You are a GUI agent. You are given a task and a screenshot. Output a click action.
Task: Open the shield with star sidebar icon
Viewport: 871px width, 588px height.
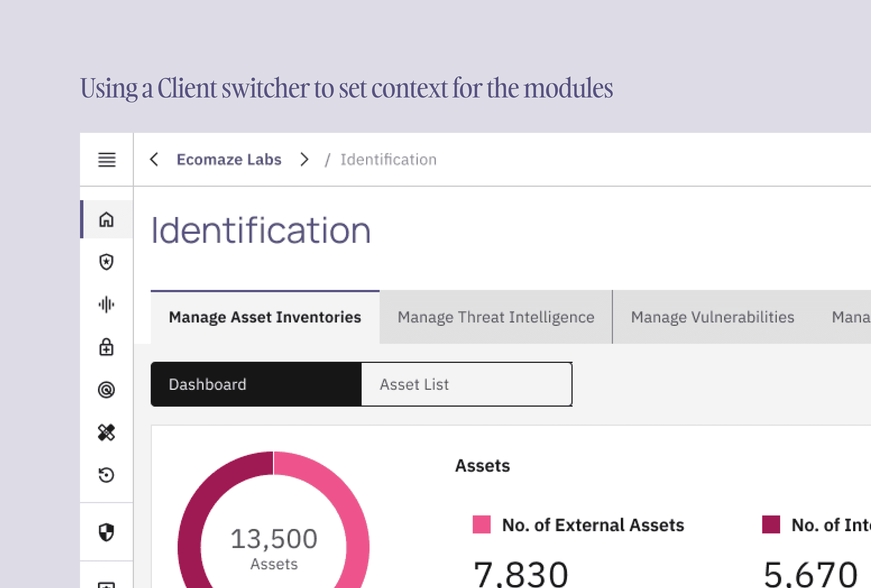coord(106,262)
